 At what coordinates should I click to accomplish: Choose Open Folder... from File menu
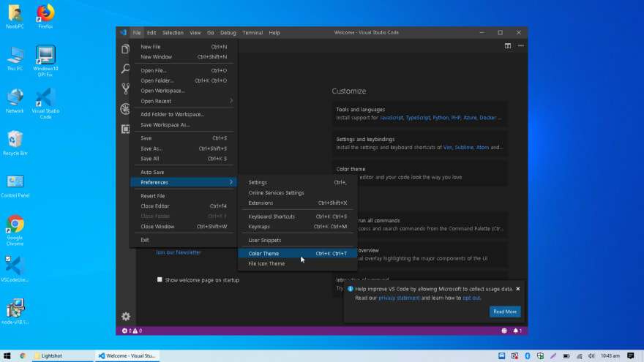click(x=184, y=80)
